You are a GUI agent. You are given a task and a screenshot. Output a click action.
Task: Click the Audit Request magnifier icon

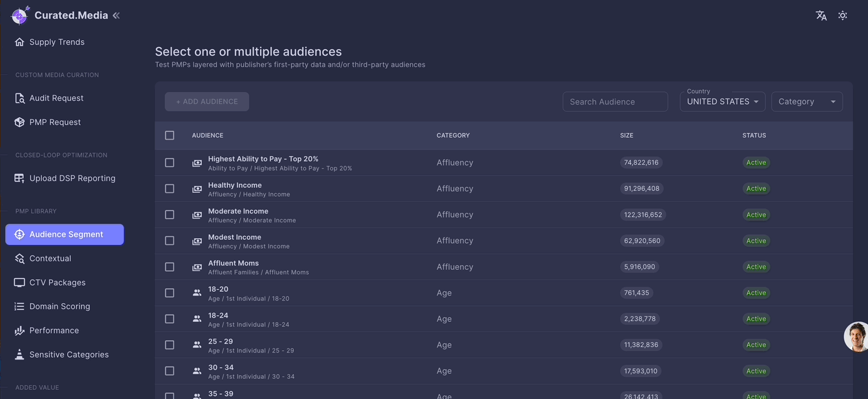19,98
